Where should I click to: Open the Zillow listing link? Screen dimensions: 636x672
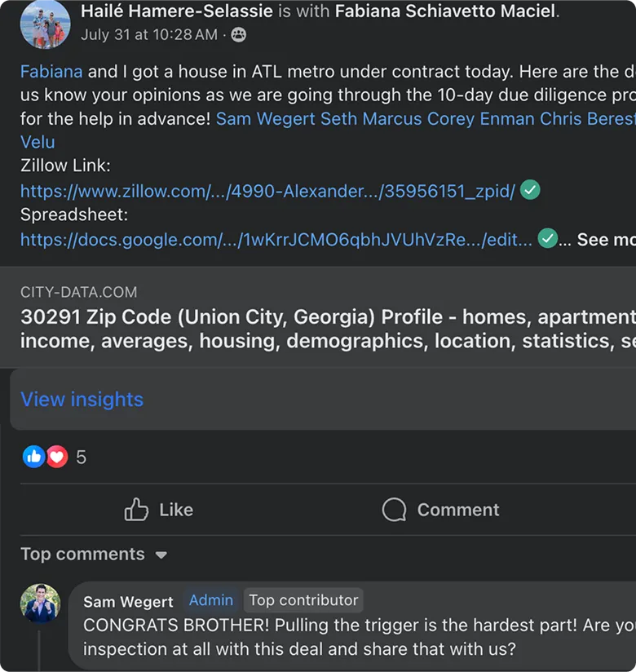click(267, 192)
